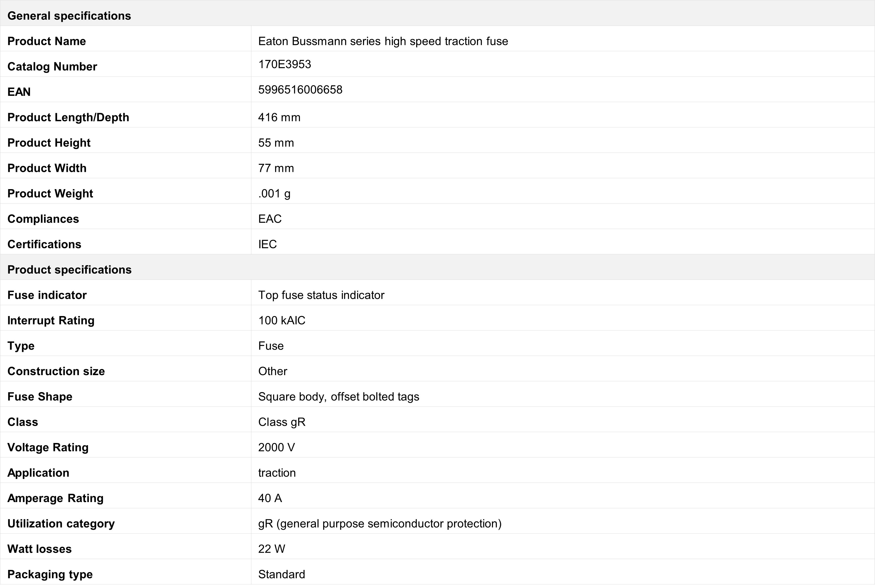875x588 pixels.
Task: Click the Product specifications section header
Action: click(x=69, y=270)
